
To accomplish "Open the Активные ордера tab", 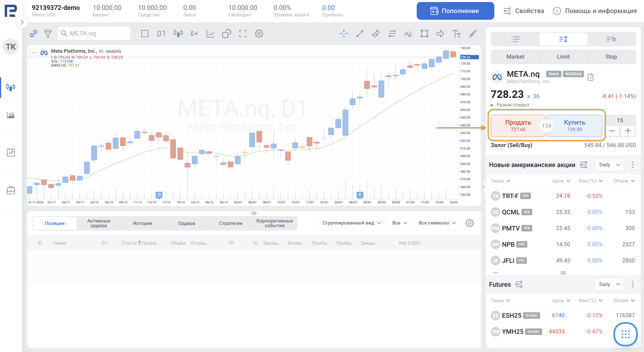I will click(x=99, y=223).
